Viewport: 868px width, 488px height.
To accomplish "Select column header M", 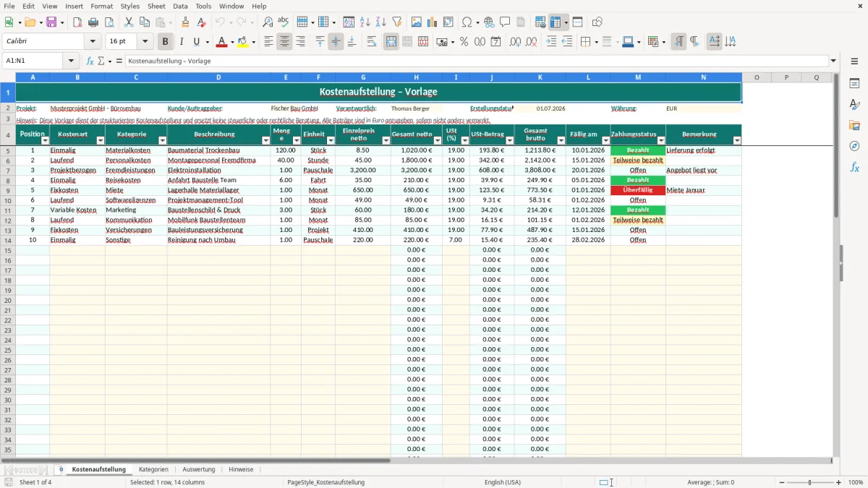I will pyautogui.click(x=638, y=77).
